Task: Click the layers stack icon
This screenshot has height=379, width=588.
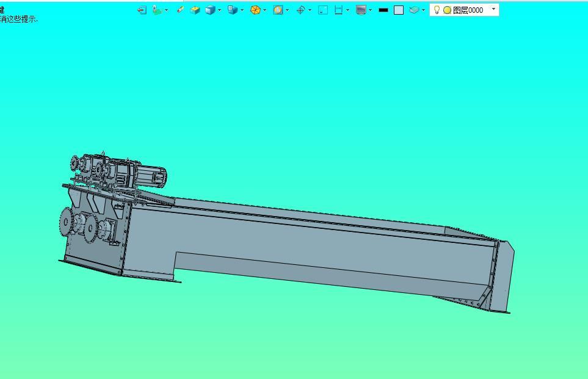Action: [x=414, y=10]
